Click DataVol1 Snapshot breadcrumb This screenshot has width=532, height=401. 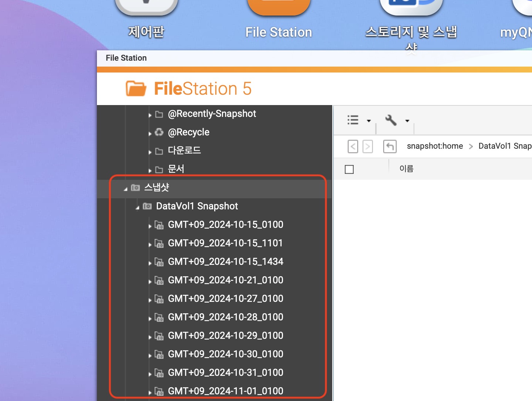(x=505, y=146)
